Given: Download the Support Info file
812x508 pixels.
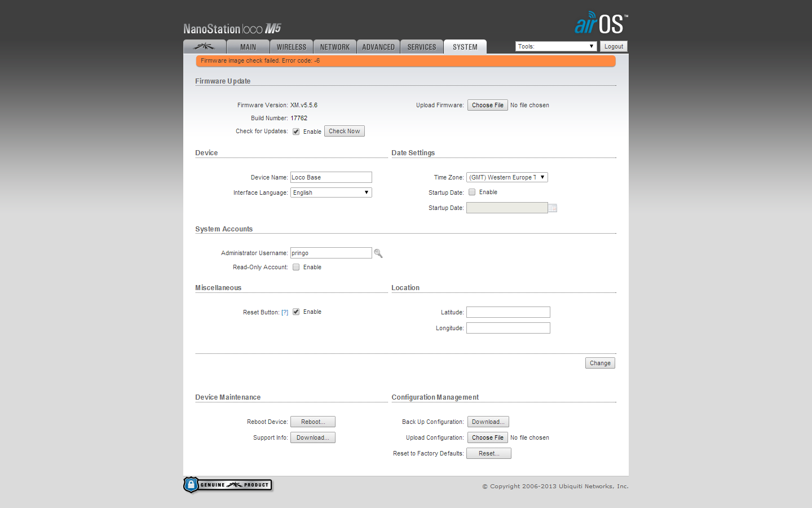Looking at the screenshot, I should (313, 437).
